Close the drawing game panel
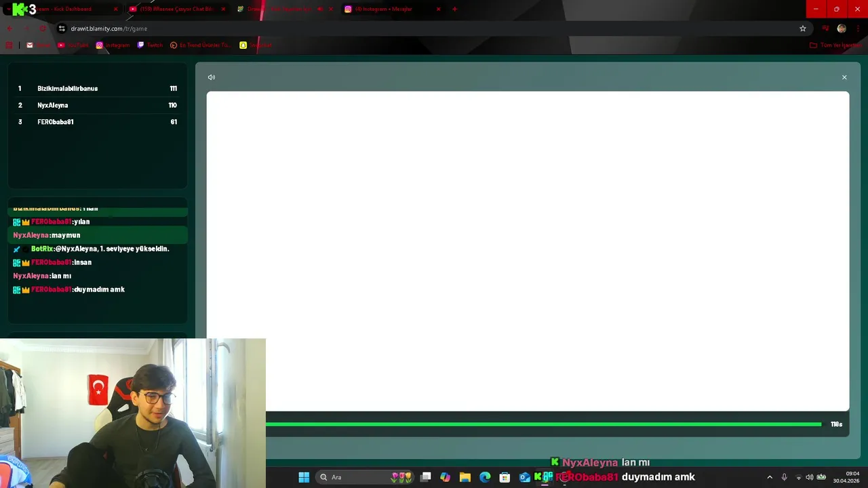The width and height of the screenshot is (868, 488). 844,77
